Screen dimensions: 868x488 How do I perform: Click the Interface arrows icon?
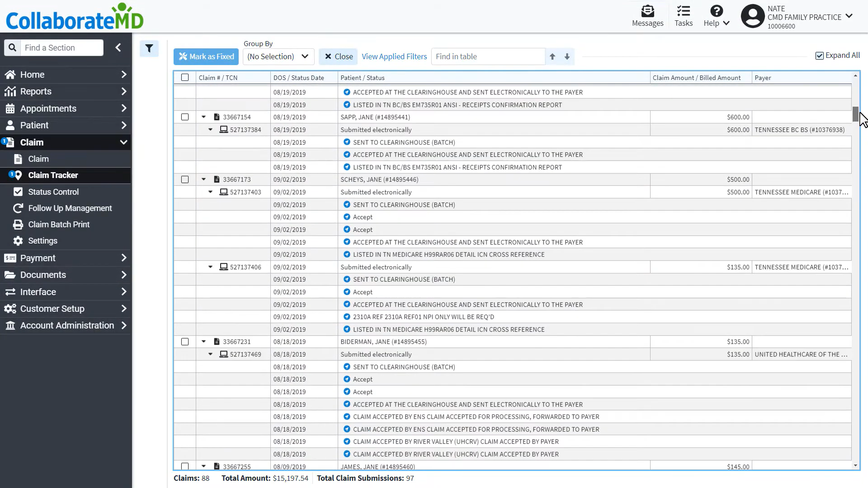[10, 292]
